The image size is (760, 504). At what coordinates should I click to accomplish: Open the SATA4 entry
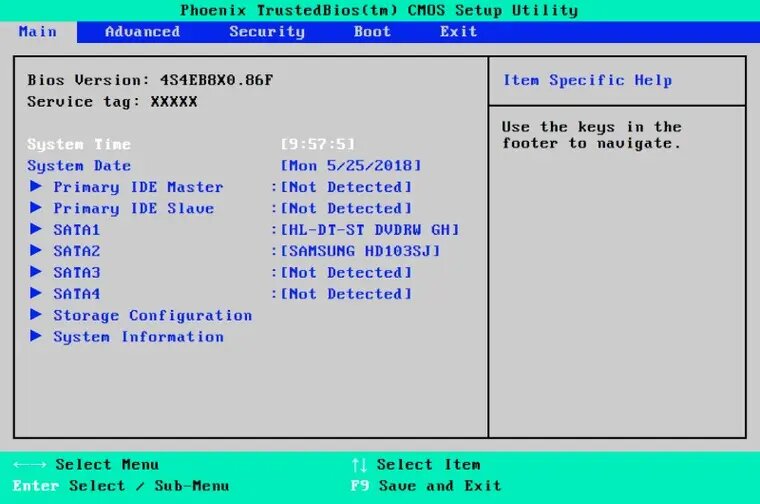[x=77, y=294]
